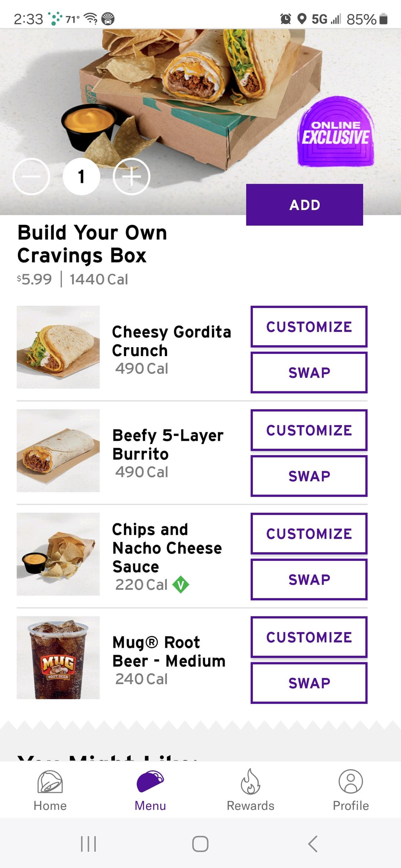401x868 pixels.
Task: Tap the Online Exclusive badge
Action: (336, 132)
